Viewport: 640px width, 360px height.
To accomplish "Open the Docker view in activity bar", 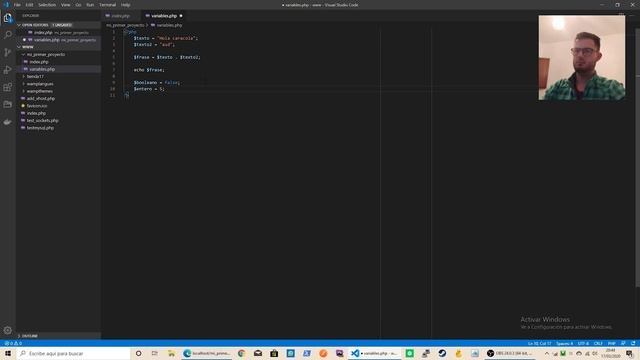I will [x=8, y=122].
